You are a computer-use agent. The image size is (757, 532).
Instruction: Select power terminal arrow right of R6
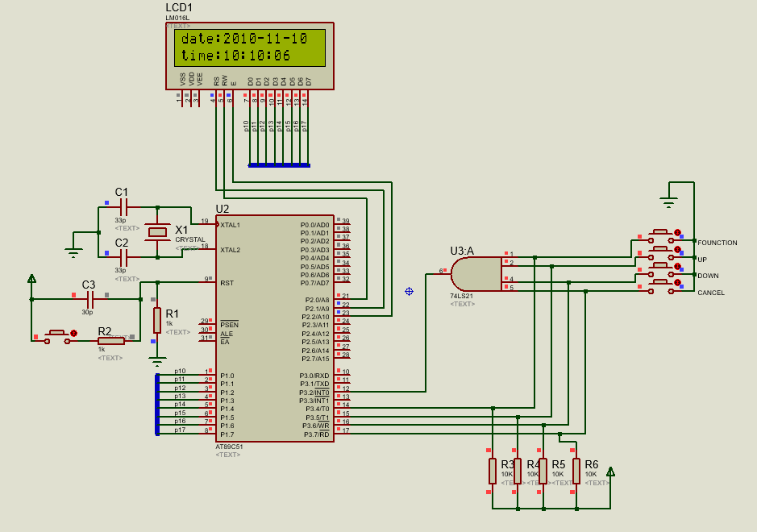(x=610, y=472)
